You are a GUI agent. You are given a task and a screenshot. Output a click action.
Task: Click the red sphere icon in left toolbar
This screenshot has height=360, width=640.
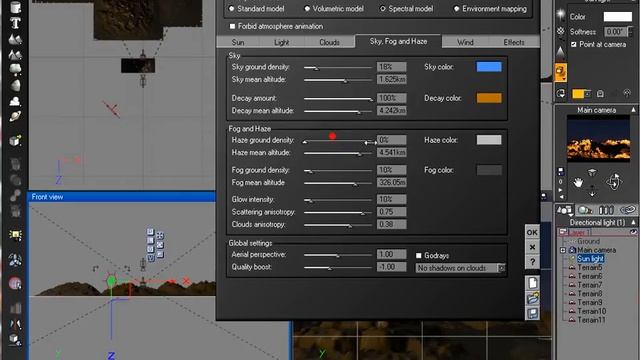tap(16, 283)
